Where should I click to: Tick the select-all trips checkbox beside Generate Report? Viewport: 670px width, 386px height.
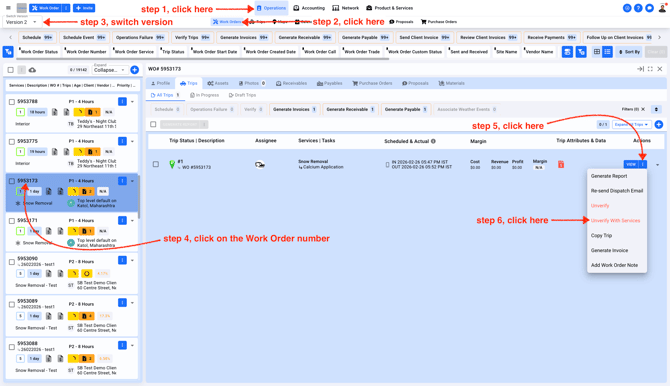[153, 124]
